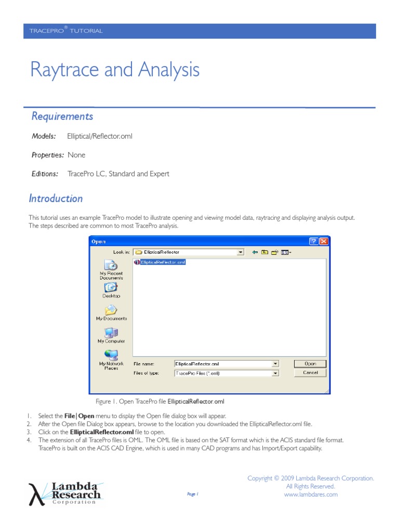
Task: Click the Elliptical/Reflector.oml model name
Action: 100,137
